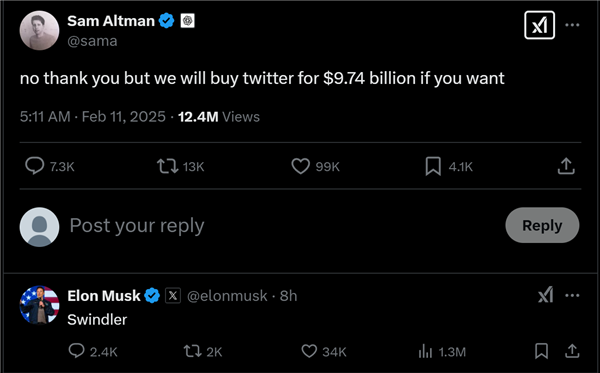
Task: Click the X affiliation badge beside Elon Musk
Action: [173, 296]
